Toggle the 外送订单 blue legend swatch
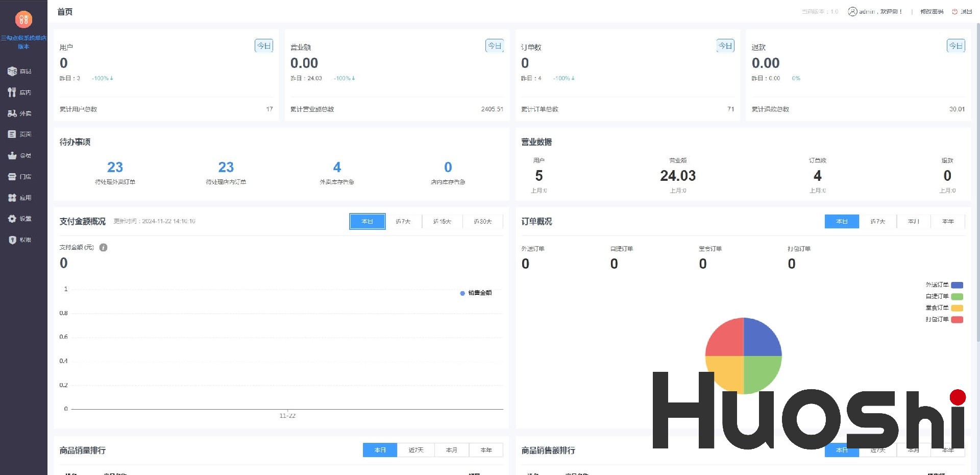 (957, 285)
